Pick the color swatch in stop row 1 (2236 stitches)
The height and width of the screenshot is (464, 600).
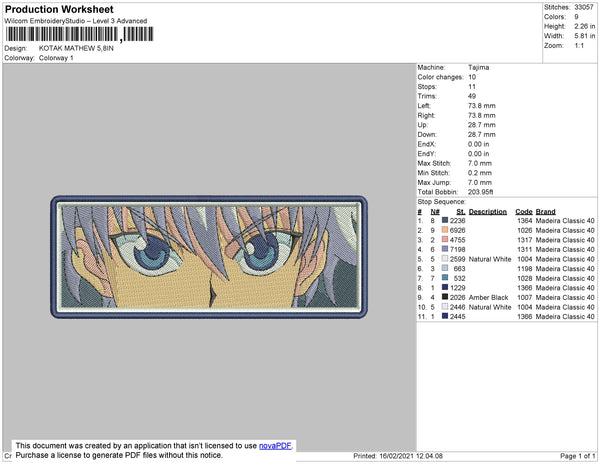coord(445,220)
